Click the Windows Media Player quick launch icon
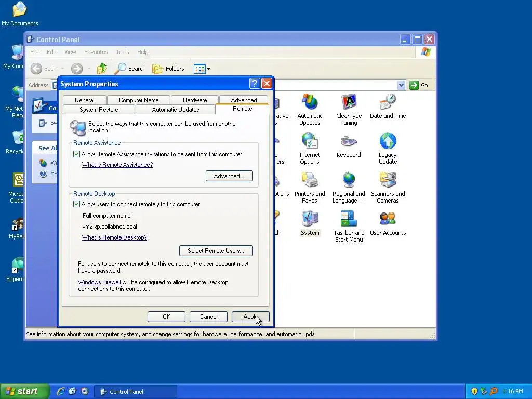Image resolution: width=532 pixels, height=399 pixels. point(85,391)
